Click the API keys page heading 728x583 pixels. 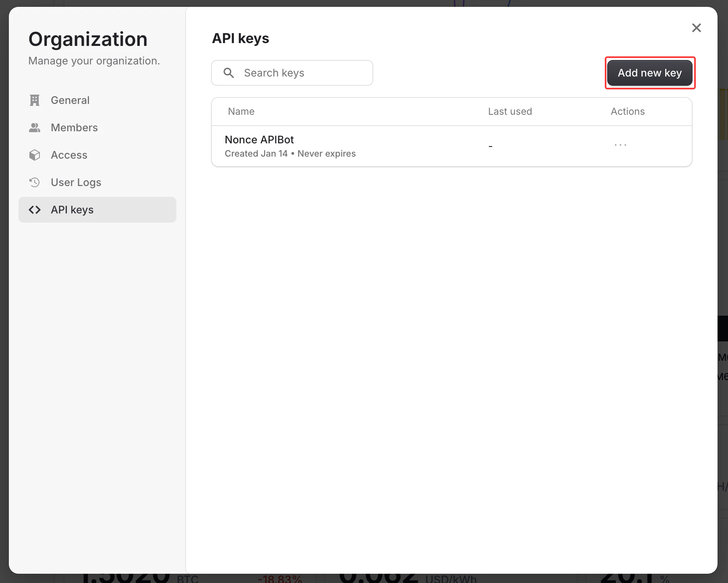[x=240, y=39]
